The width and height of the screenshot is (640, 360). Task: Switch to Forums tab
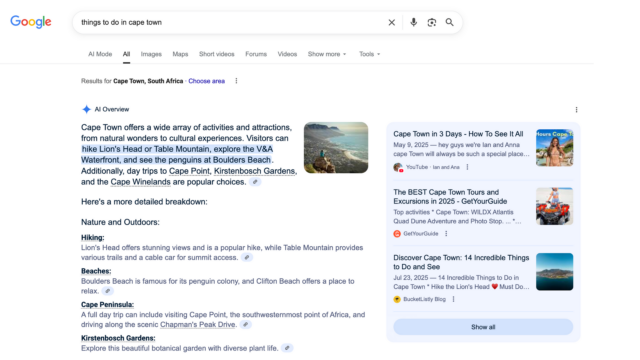click(256, 54)
